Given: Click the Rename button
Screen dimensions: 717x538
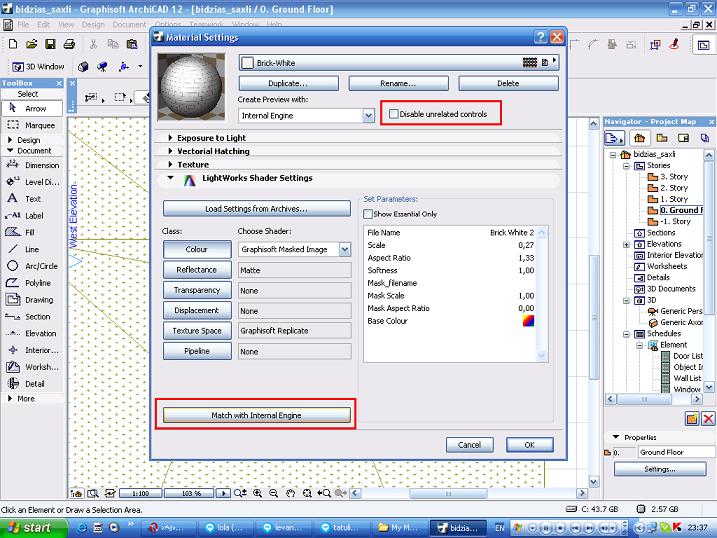Looking at the screenshot, I should click(x=398, y=83).
